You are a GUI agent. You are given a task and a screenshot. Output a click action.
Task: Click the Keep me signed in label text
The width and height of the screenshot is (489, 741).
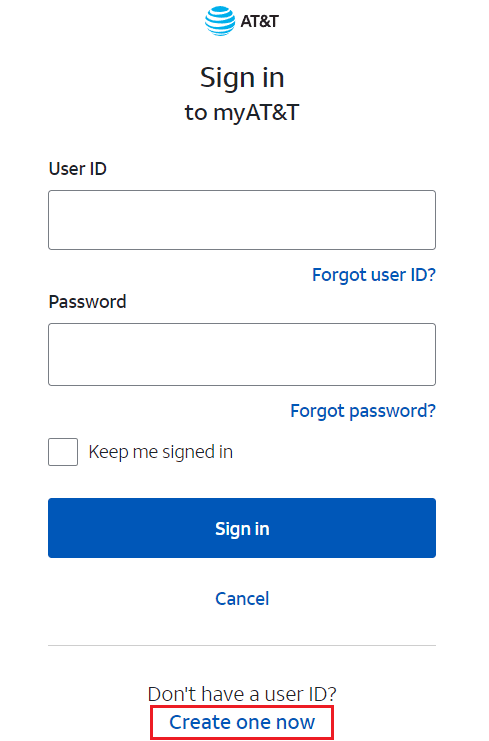pyautogui.click(x=161, y=452)
